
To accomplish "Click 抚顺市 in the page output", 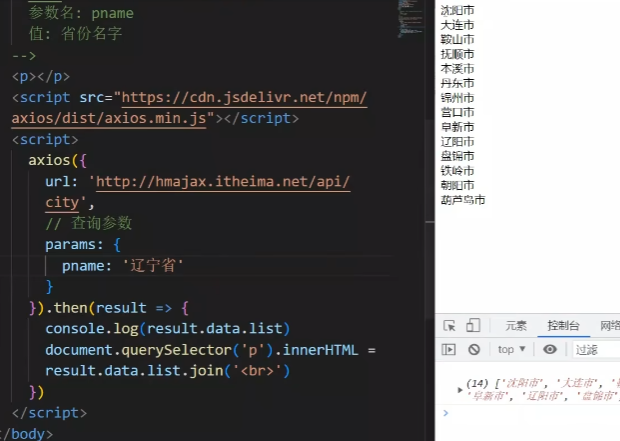I will click(457, 54).
